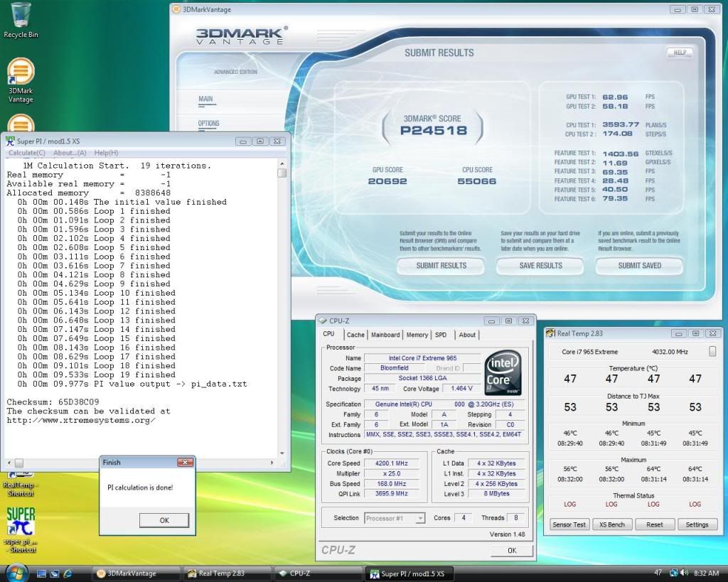728x582 pixels.
Task: Click Switch between windows quick launch icon
Action: point(54,573)
